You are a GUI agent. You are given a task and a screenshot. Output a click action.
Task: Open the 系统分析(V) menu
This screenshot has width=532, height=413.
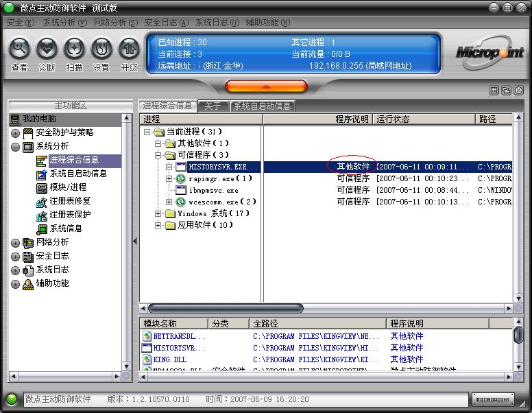pos(65,23)
